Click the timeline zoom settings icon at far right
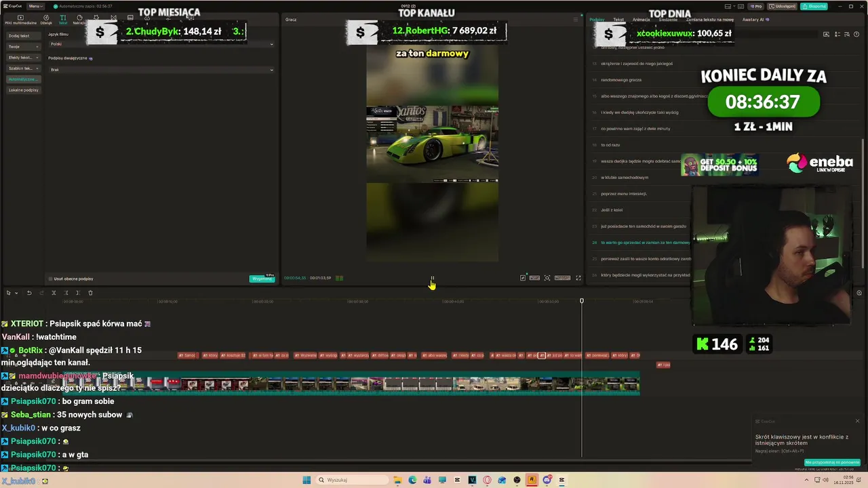 (859, 293)
